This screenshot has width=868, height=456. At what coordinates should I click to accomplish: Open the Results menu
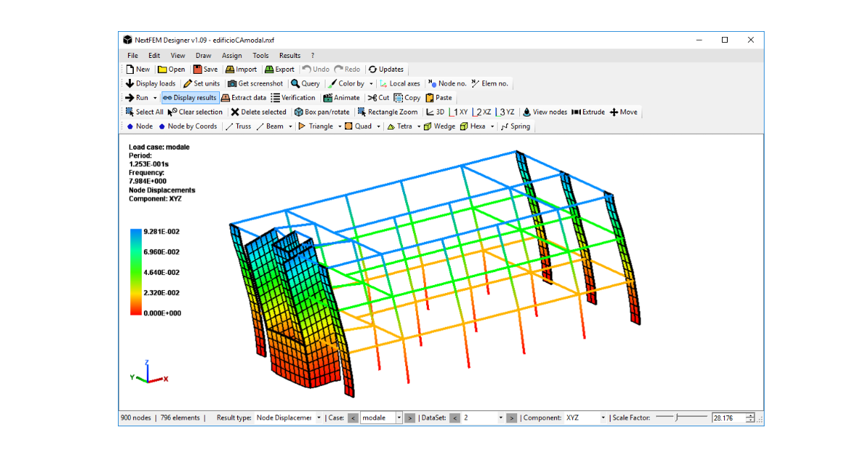tap(289, 55)
